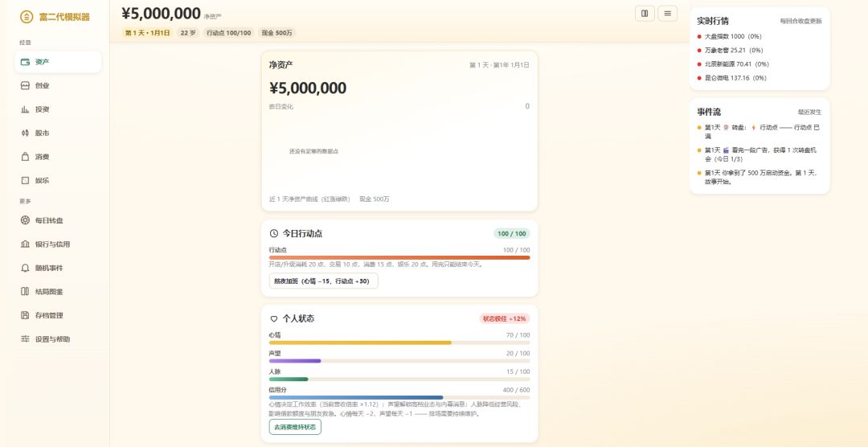
Task: Click the 事件流 panel heading
Action: (709, 112)
